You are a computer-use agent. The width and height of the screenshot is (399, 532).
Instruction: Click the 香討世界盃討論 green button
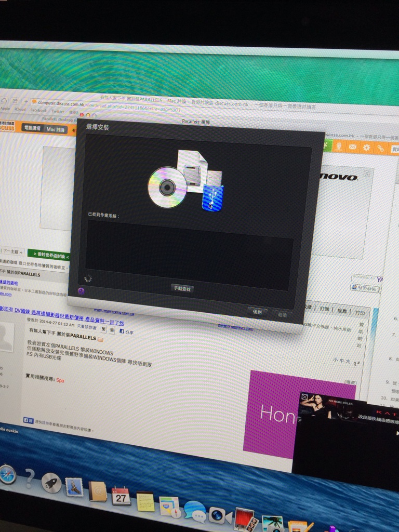click(49, 256)
